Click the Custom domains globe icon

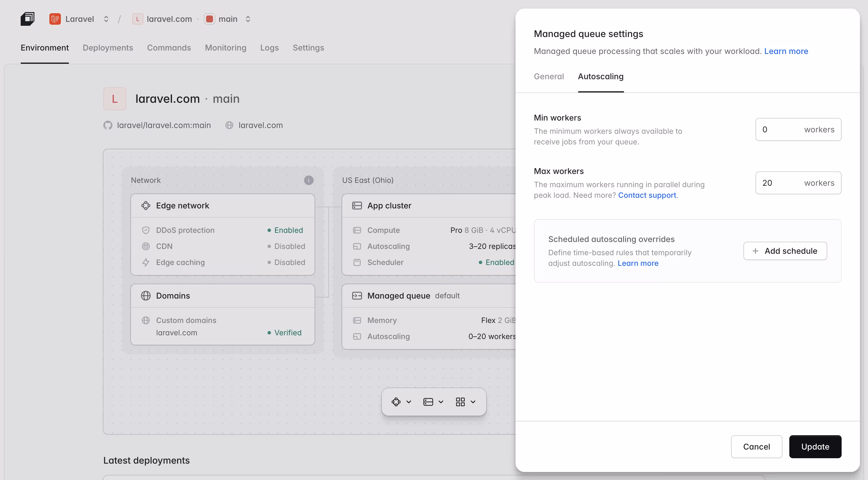tap(146, 320)
